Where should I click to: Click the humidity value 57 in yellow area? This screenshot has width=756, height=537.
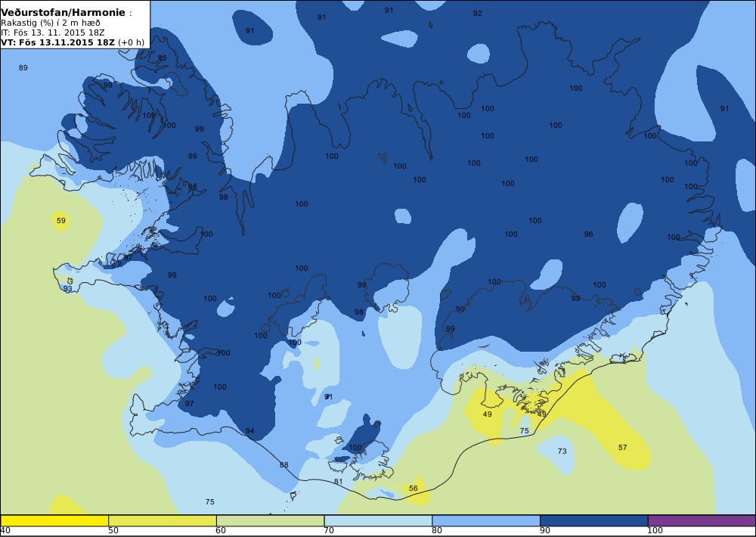click(x=623, y=448)
